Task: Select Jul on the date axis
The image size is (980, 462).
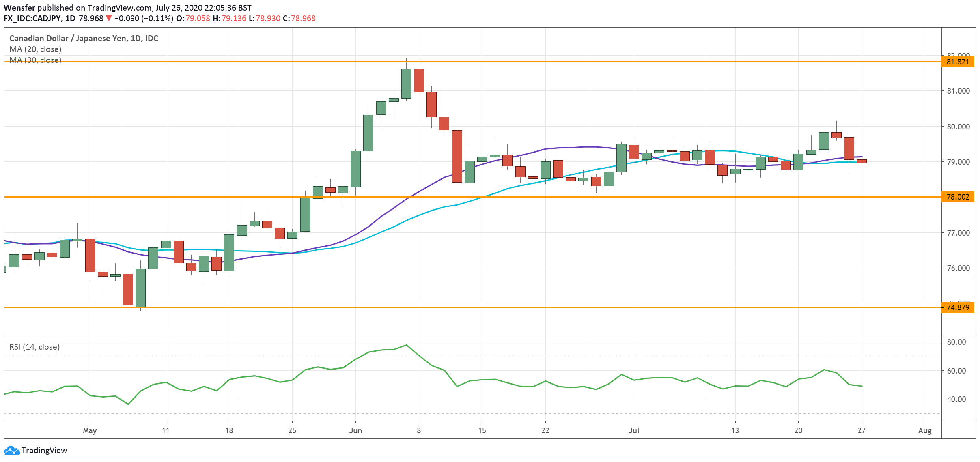Action: coord(633,431)
